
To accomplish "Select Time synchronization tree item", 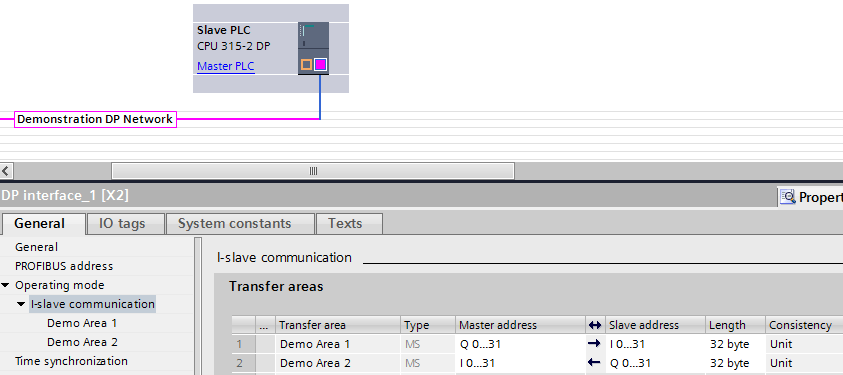I will click(x=72, y=361).
